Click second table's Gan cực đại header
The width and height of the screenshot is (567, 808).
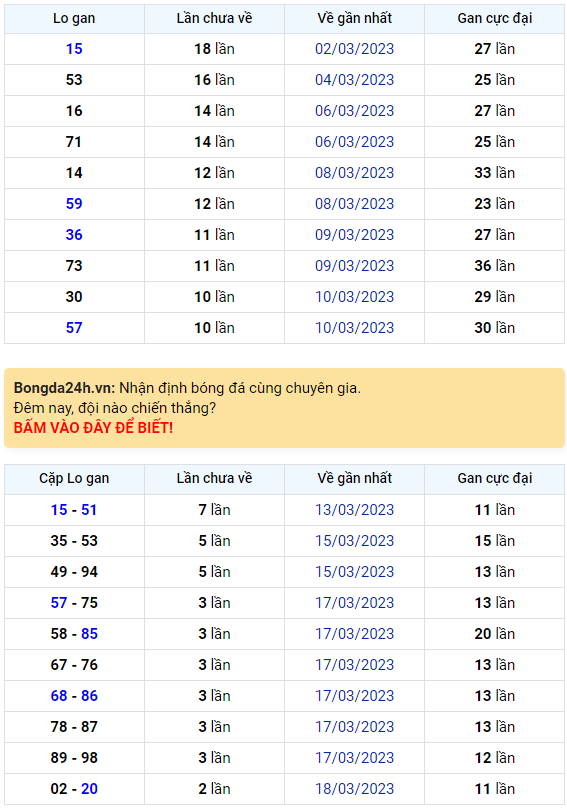[495, 479]
